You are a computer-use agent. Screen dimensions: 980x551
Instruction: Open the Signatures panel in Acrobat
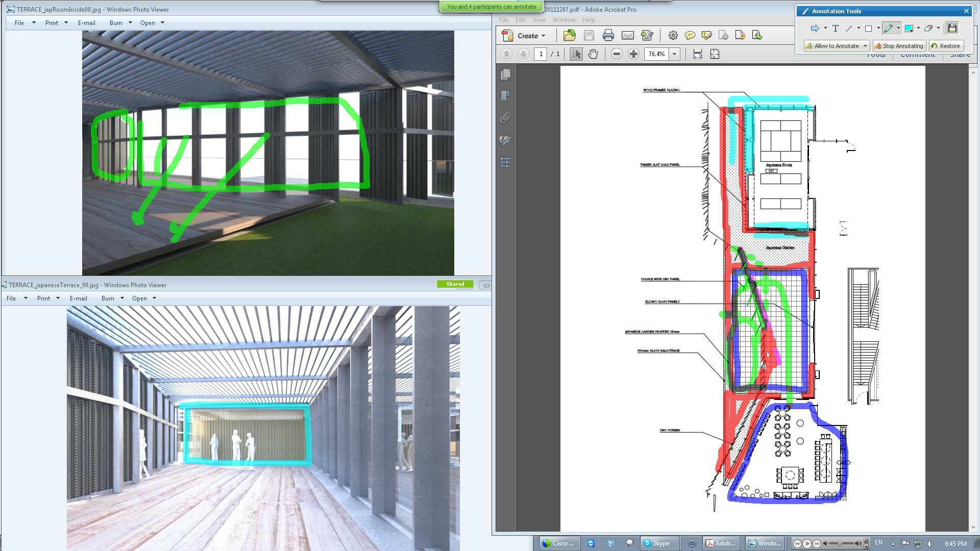(505, 140)
